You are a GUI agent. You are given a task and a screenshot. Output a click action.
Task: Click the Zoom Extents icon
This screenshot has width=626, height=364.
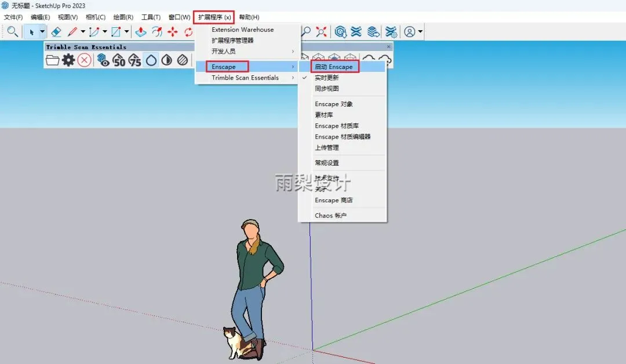pos(321,32)
